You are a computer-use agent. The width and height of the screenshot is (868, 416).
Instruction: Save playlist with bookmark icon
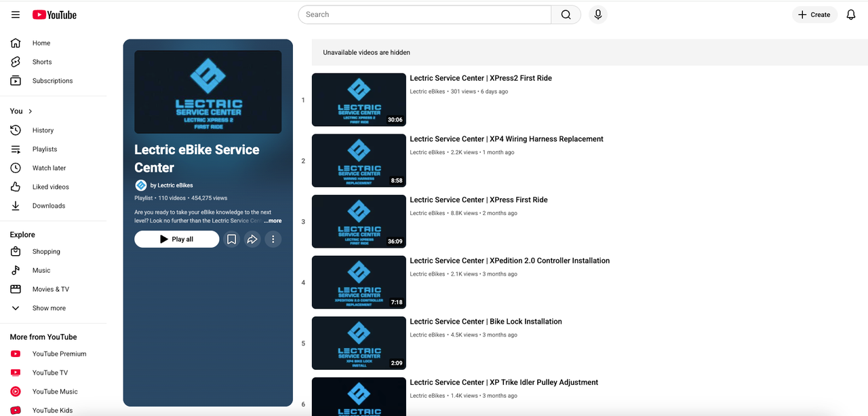[231, 240]
